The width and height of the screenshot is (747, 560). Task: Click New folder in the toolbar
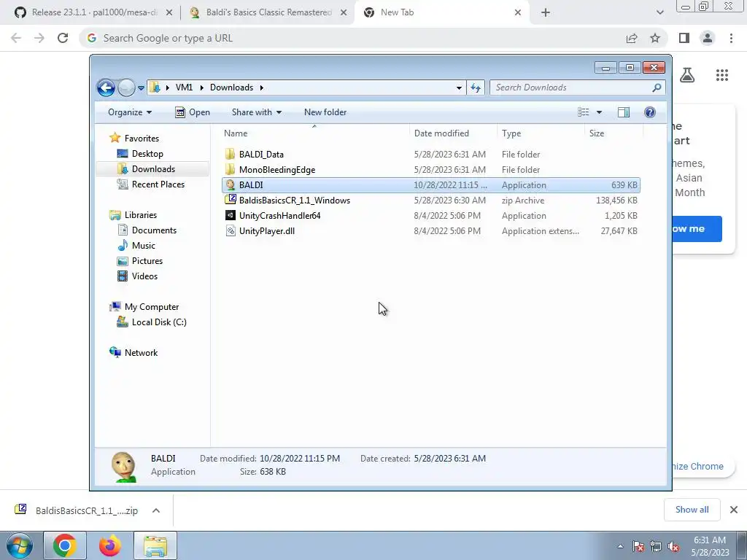325,112
